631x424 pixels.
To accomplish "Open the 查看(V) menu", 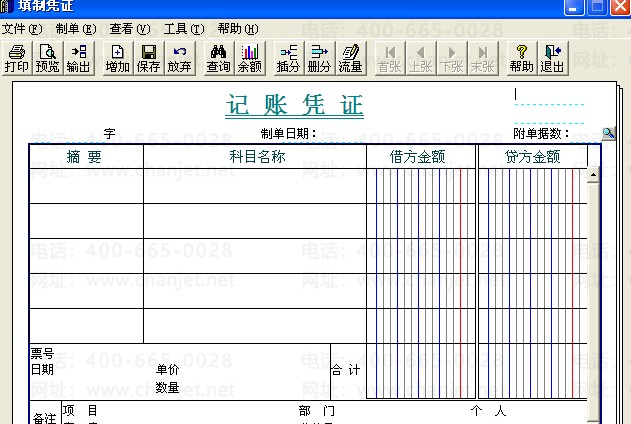I will click(x=130, y=29).
